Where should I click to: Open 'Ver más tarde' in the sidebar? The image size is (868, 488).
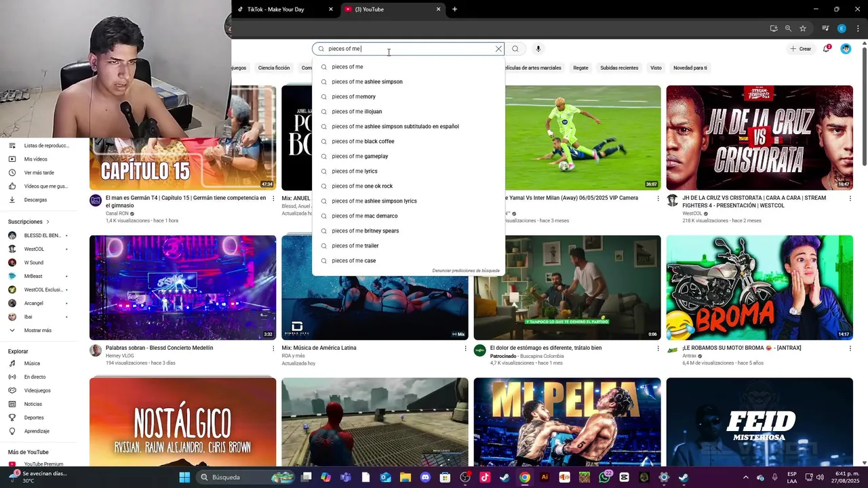(x=38, y=173)
